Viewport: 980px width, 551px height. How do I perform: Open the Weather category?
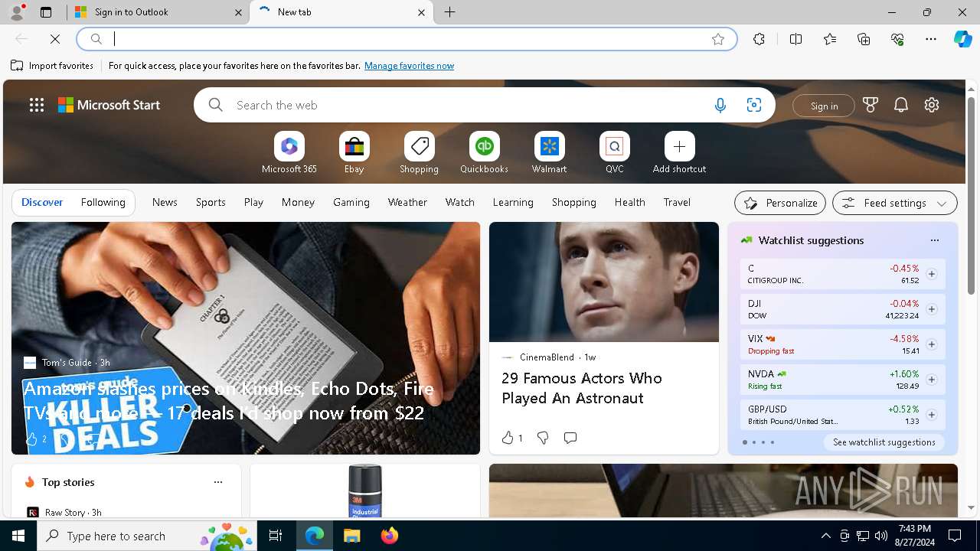[407, 202]
